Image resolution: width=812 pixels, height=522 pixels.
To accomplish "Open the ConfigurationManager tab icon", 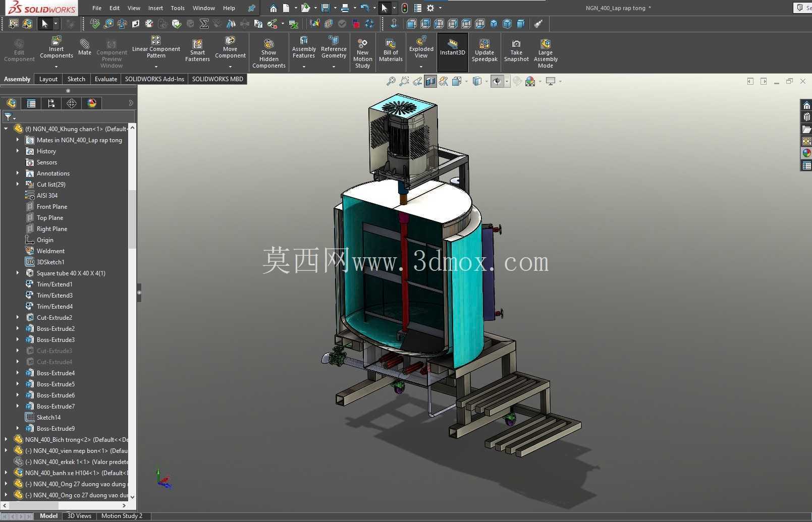I will [x=51, y=103].
